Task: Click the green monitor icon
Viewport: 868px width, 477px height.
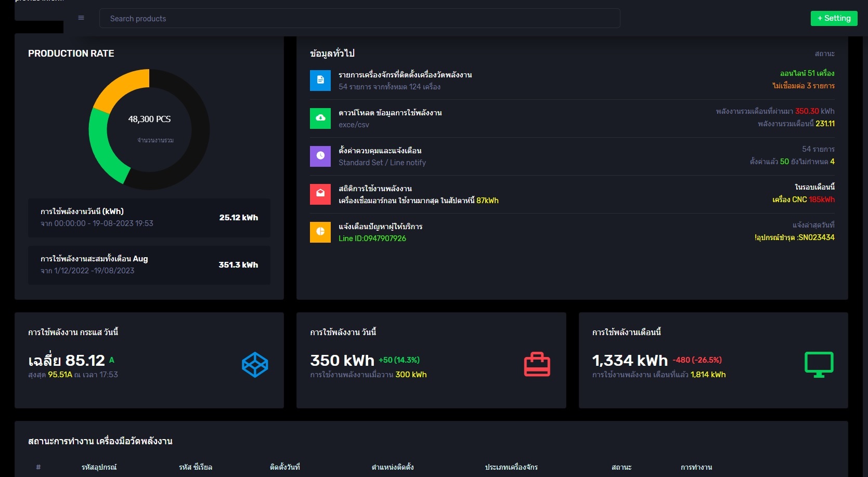Action: [819, 365]
